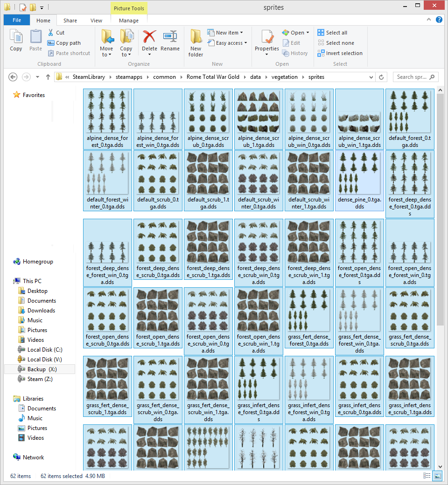The height and width of the screenshot is (485, 448).
Task: Navigate to data folder in breadcrumb
Action: click(x=255, y=77)
